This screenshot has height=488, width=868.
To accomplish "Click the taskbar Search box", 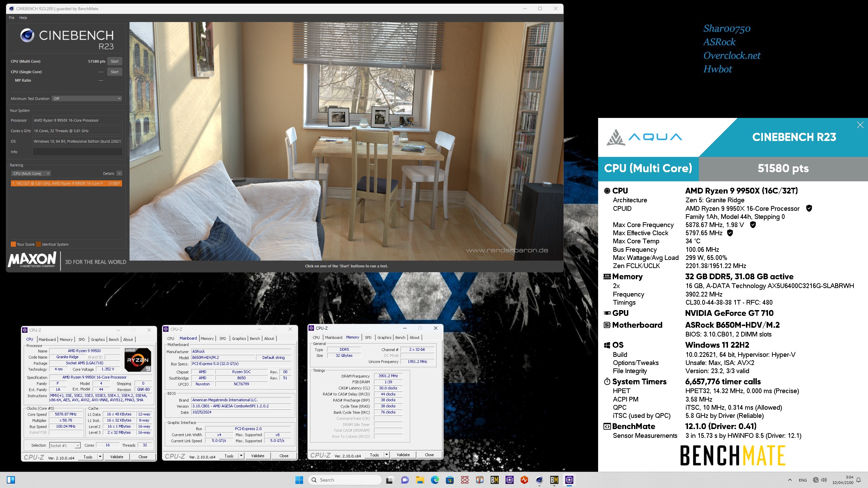I will tap(344, 480).
